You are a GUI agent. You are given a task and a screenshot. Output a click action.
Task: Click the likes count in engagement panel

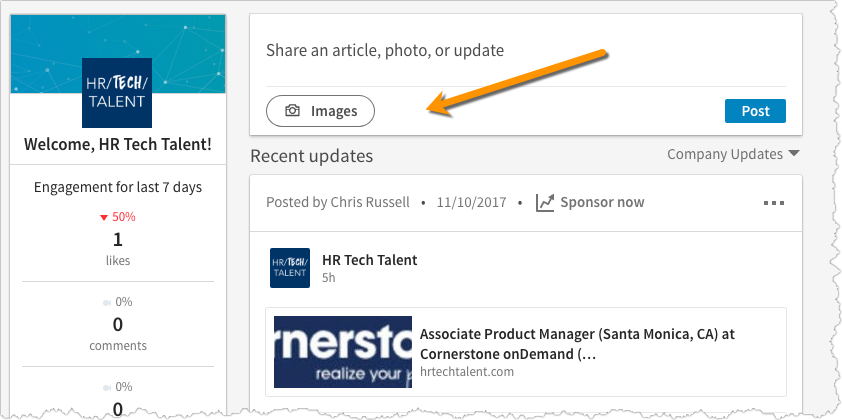coord(118,239)
